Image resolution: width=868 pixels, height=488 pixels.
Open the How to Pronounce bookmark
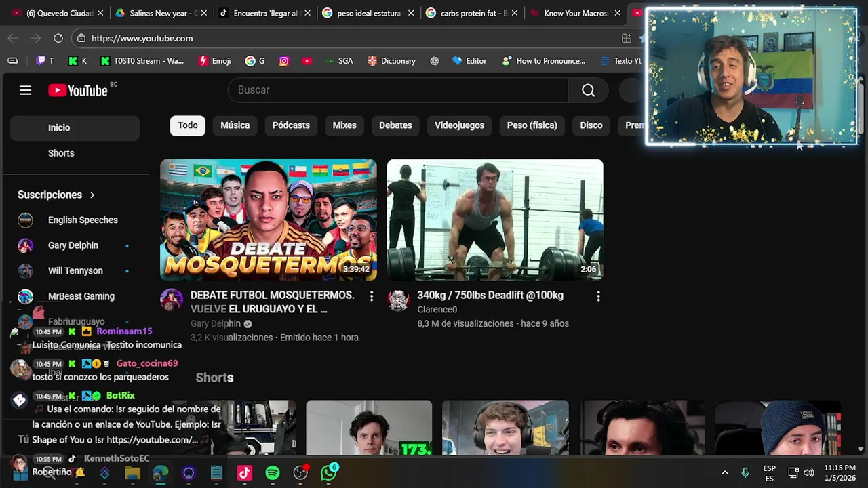tap(543, 60)
